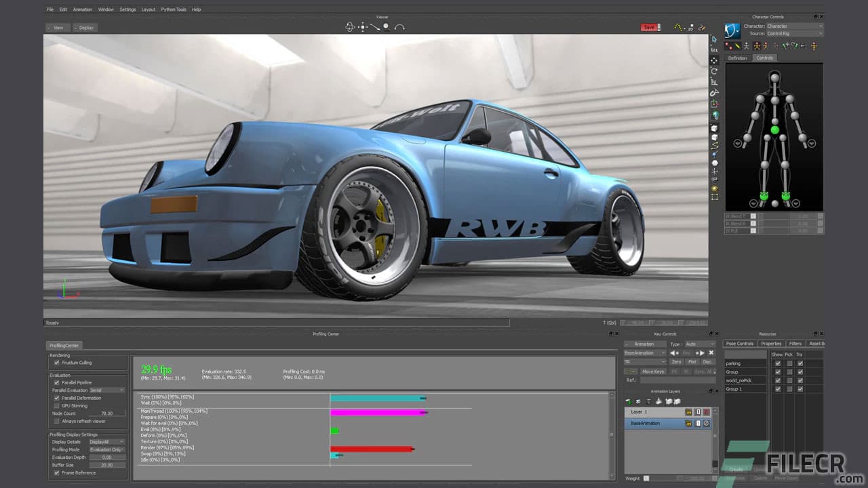This screenshot has width=868, height=488.
Task: Switch to the Definition tab
Action: 738,58
